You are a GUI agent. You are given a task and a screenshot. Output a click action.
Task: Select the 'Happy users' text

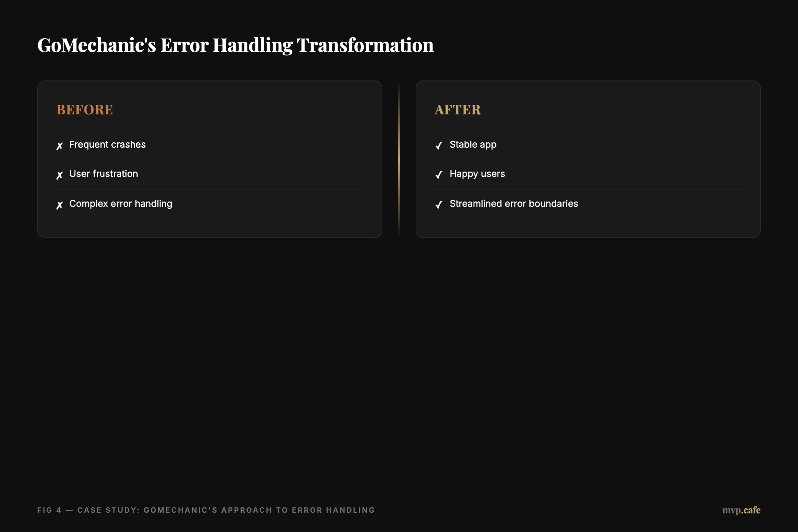tap(477, 174)
